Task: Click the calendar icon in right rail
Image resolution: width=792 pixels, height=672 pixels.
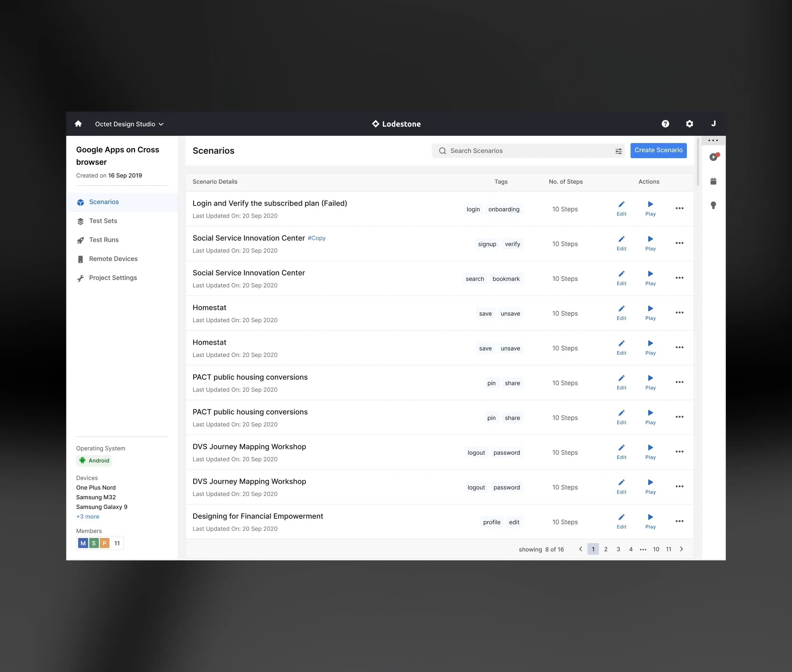Action: pyautogui.click(x=713, y=181)
